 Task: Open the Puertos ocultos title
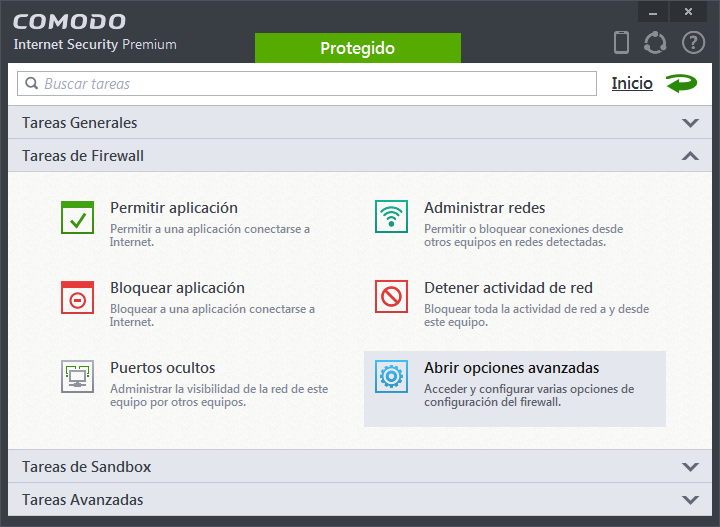[163, 368]
